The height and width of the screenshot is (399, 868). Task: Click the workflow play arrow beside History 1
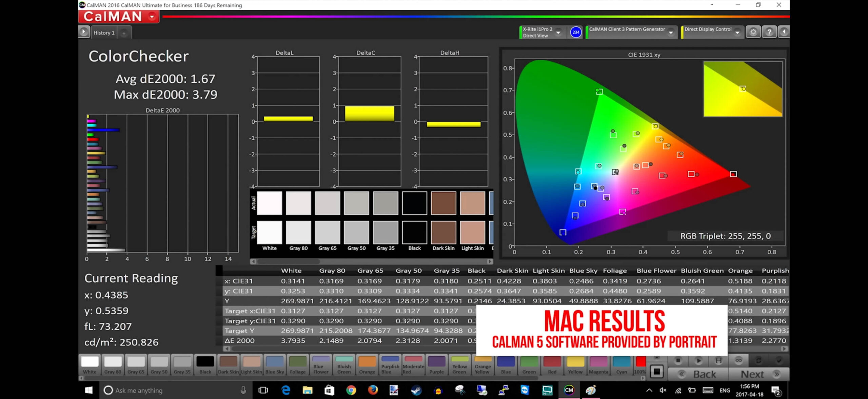click(x=84, y=32)
